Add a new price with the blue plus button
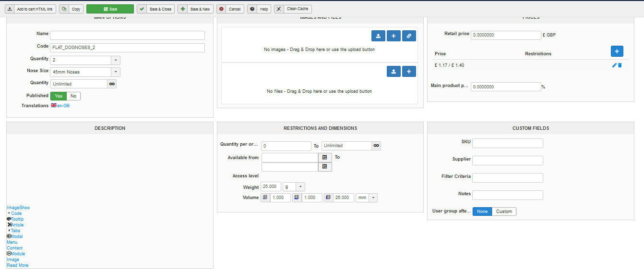The image size is (644, 274). [x=617, y=51]
